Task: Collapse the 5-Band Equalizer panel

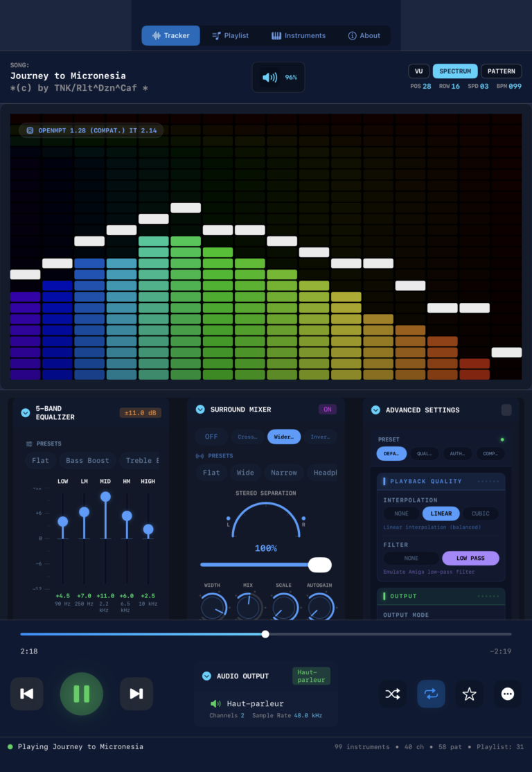Action: tap(26, 413)
